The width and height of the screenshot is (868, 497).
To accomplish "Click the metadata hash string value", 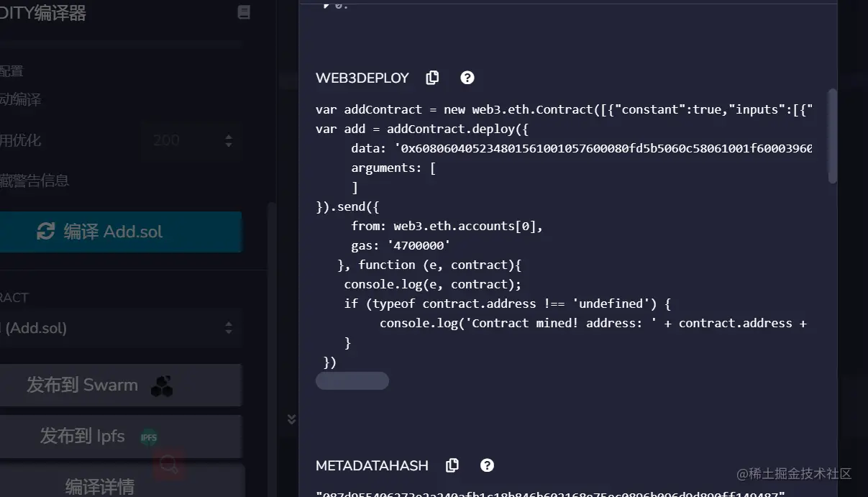I will pos(550,495).
